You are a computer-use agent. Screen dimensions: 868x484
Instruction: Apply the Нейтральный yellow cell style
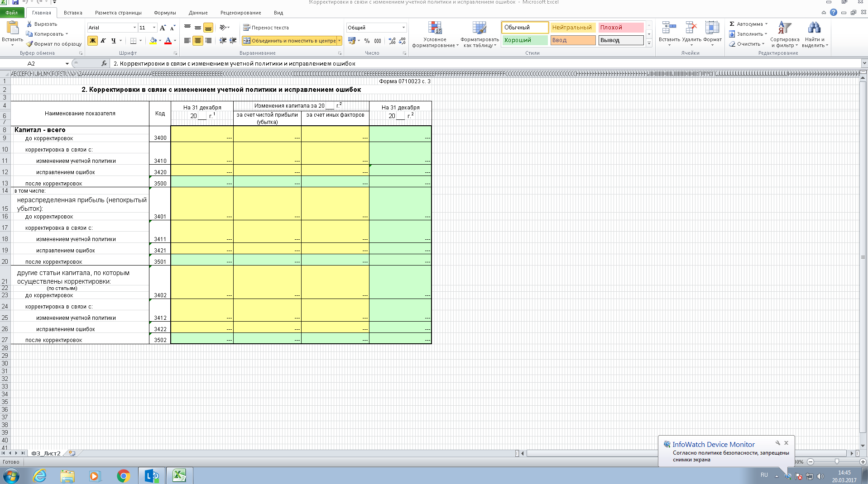point(573,28)
